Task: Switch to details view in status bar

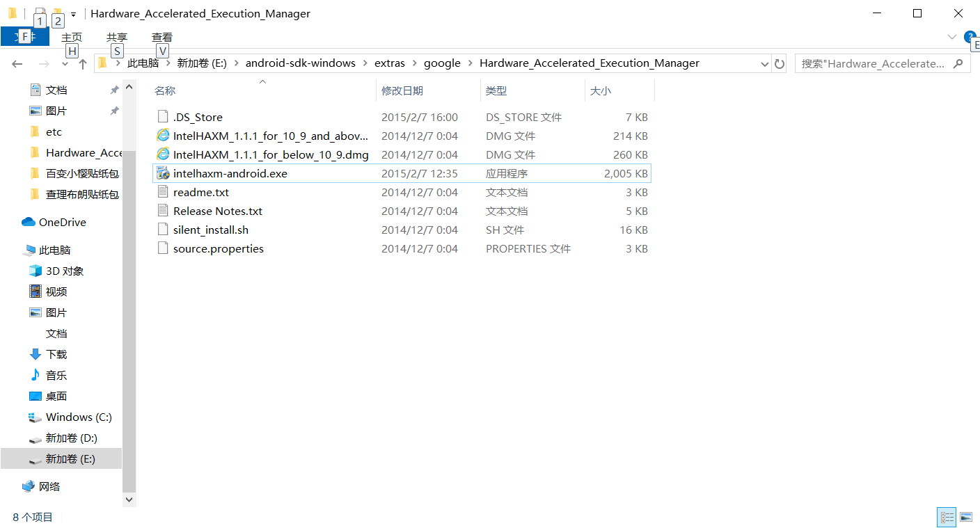Action: (x=947, y=517)
